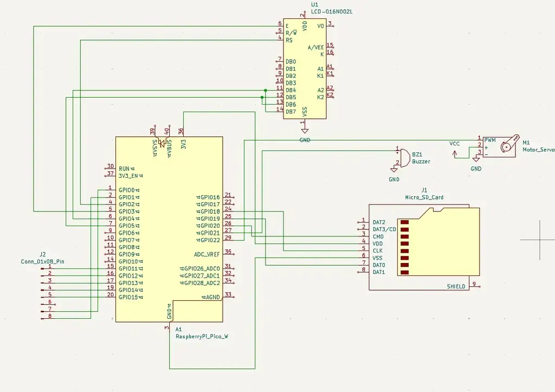Click the R/W pin label on the LCD
This screenshot has height=392, width=555.
291,33
